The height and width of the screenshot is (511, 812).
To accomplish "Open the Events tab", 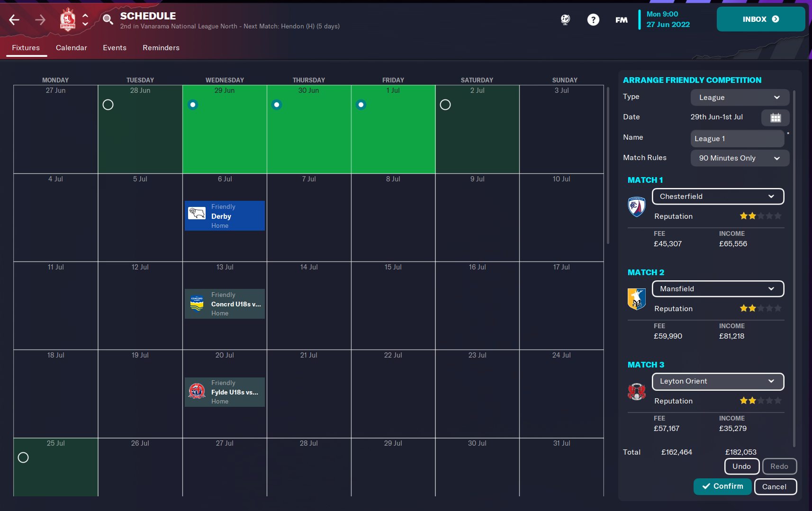I will tap(115, 48).
